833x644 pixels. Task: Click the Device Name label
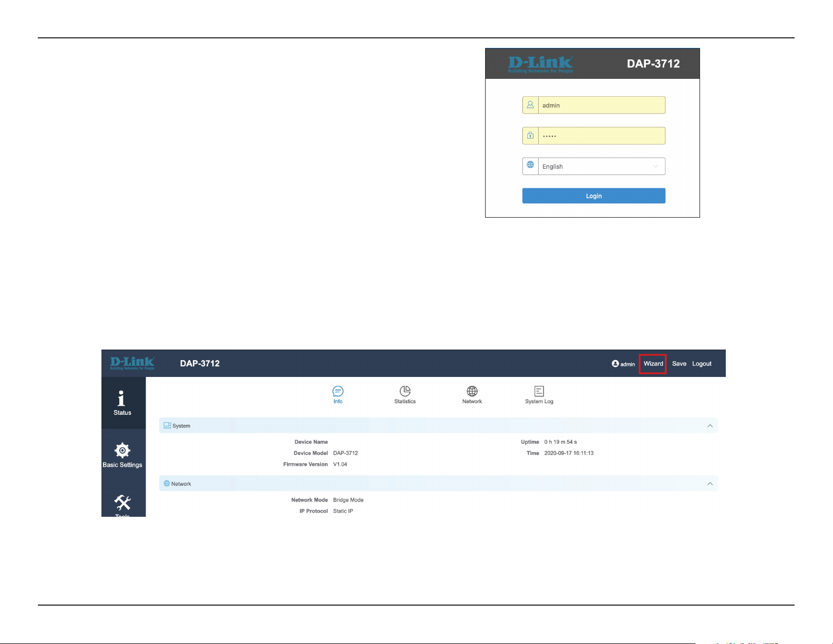[x=311, y=442]
